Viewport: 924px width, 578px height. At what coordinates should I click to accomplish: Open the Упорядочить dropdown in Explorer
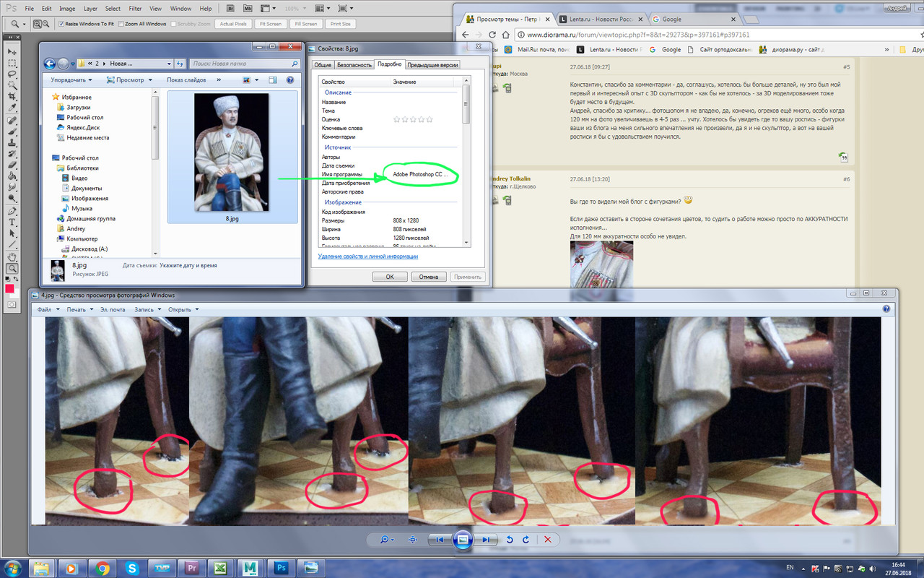point(71,79)
